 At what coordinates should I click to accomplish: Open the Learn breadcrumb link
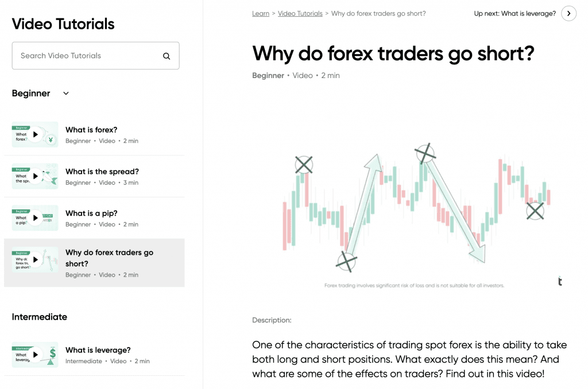coord(261,13)
